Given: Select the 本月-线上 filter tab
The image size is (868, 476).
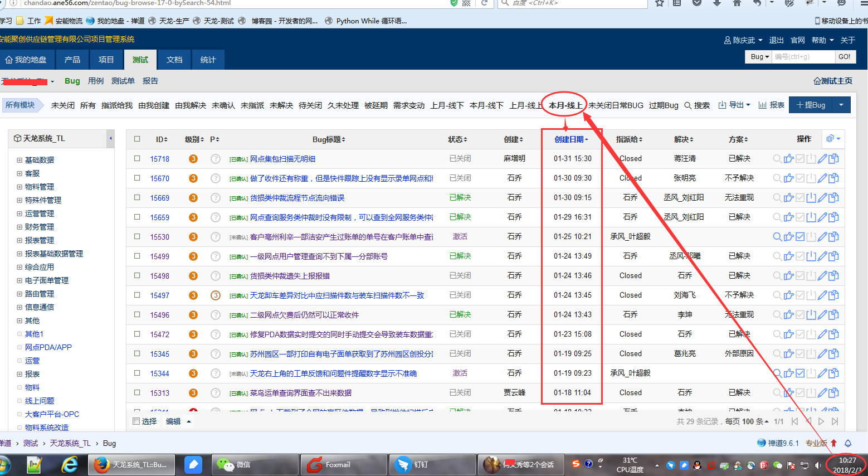Looking at the screenshot, I should pyautogui.click(x=565, y=105).
